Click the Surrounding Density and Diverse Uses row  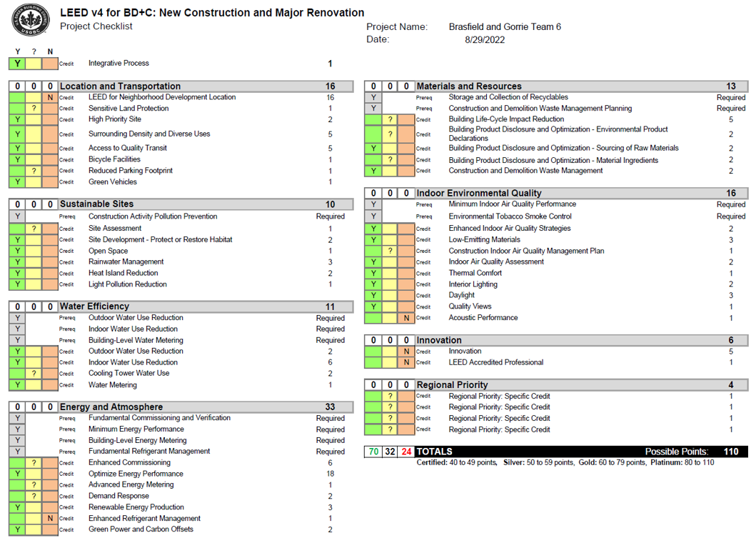(181, 134)
